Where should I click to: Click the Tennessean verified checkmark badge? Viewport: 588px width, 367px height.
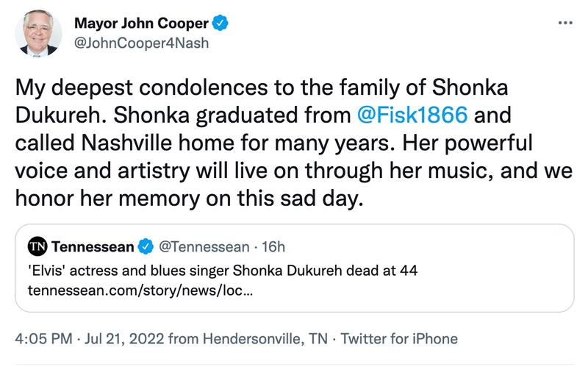147,246
